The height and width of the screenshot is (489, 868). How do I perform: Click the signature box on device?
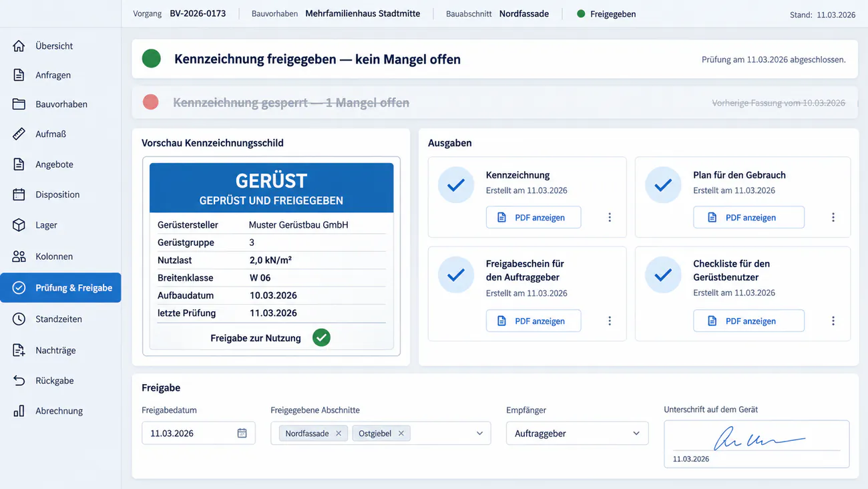click(756, 444)
